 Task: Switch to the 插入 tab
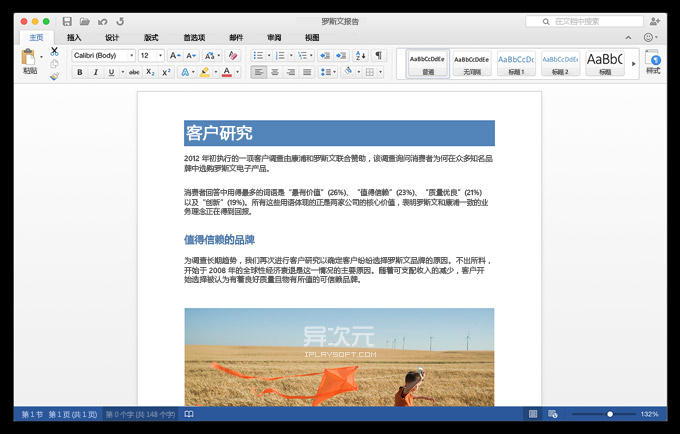click(x=74, y=38)
